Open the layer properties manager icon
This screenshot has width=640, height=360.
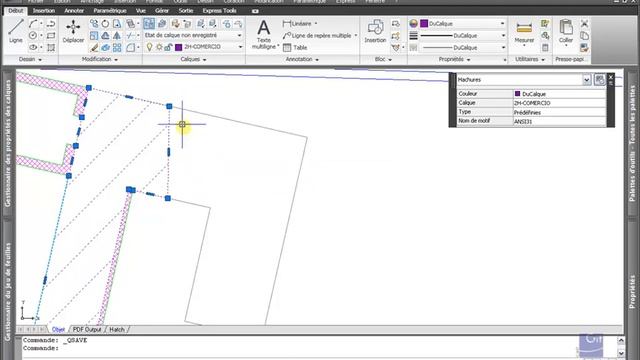(x=149, y=24)
